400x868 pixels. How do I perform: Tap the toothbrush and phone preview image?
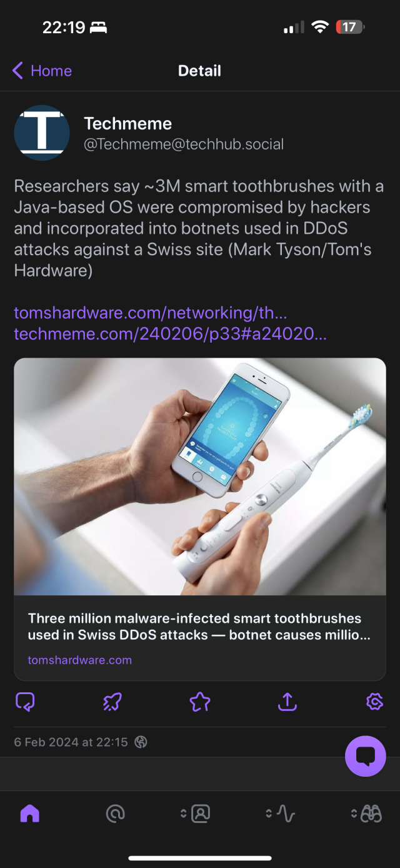tap(200, 477)
